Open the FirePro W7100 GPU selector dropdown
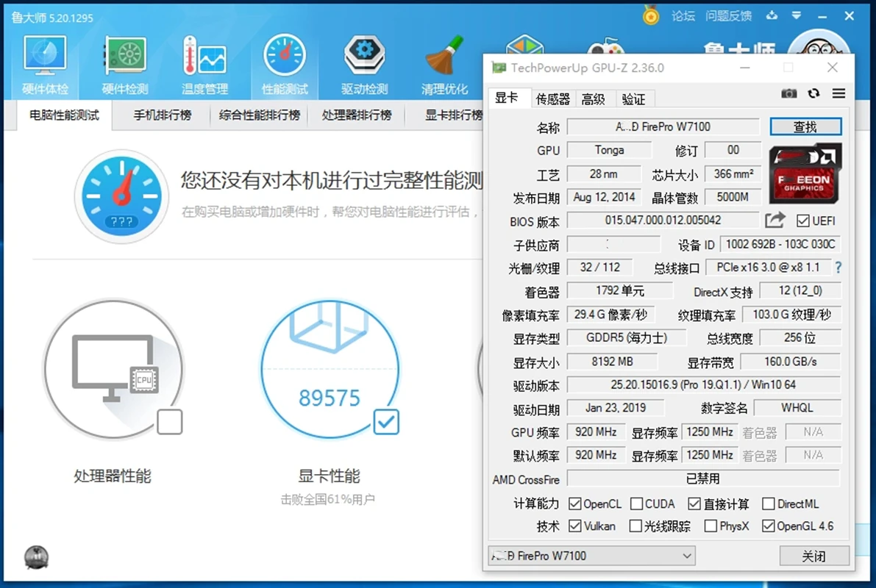The image size is (876, 588). click(591, 556)
